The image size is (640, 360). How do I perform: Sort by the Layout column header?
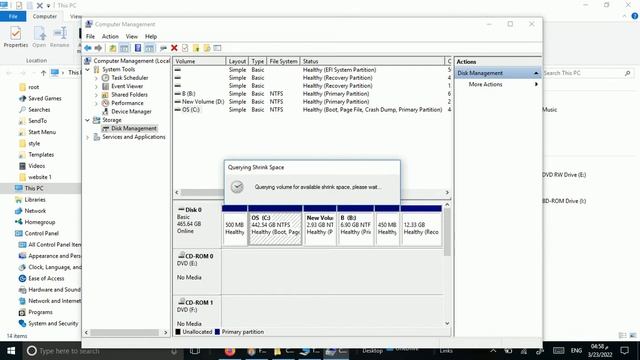point(237,61)
